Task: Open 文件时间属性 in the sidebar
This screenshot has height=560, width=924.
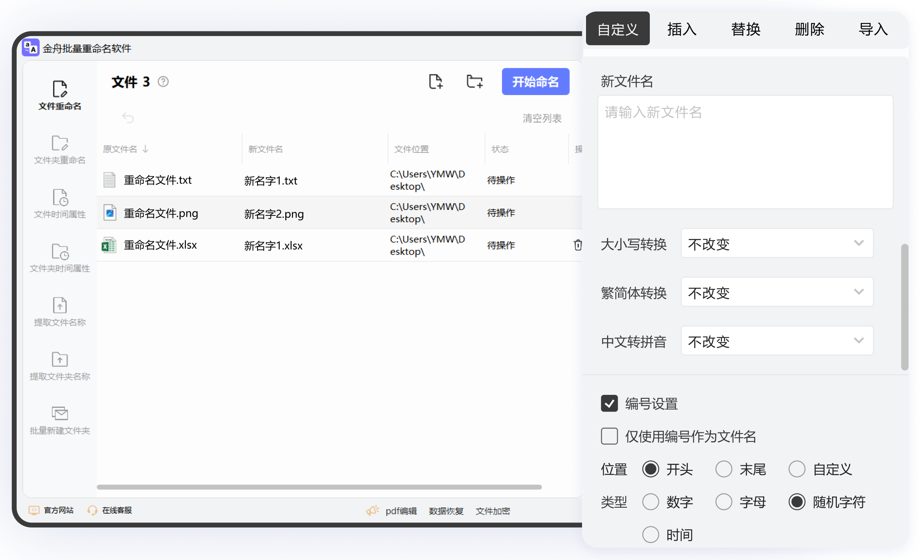Action: click(x=60, y=204)
